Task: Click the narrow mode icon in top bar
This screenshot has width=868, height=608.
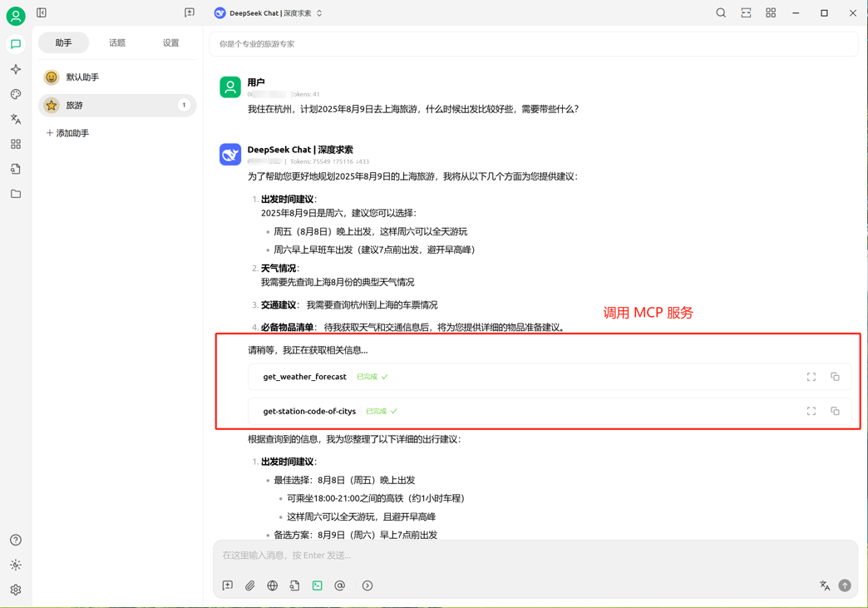Action: [747, 12]
